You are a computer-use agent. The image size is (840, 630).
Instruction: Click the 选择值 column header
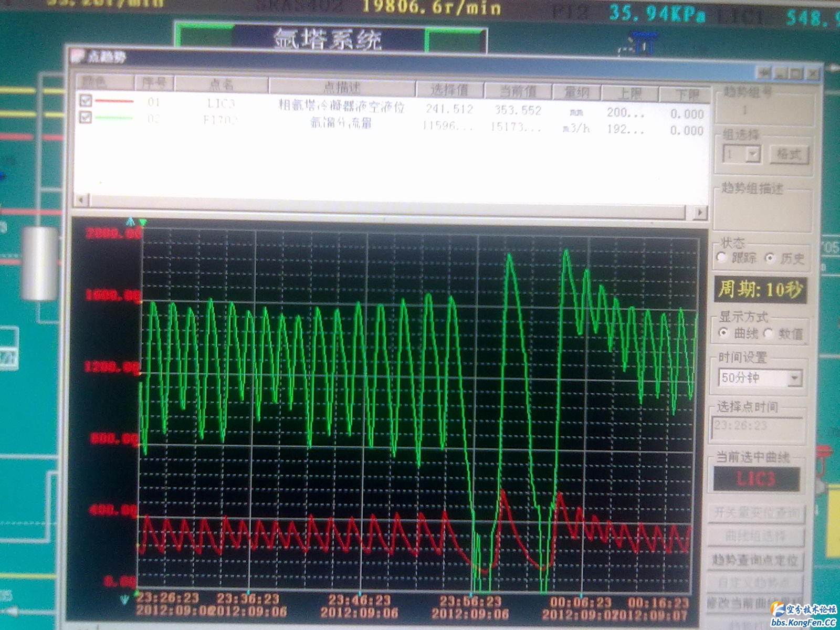pos(449,90)
